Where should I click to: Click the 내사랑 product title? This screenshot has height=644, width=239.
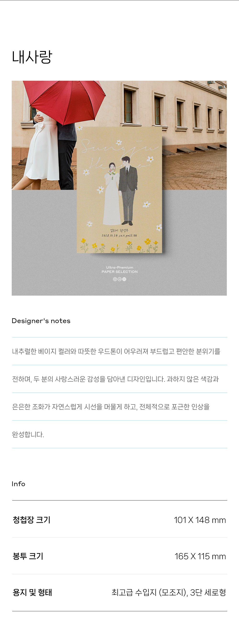click(32, 57)
